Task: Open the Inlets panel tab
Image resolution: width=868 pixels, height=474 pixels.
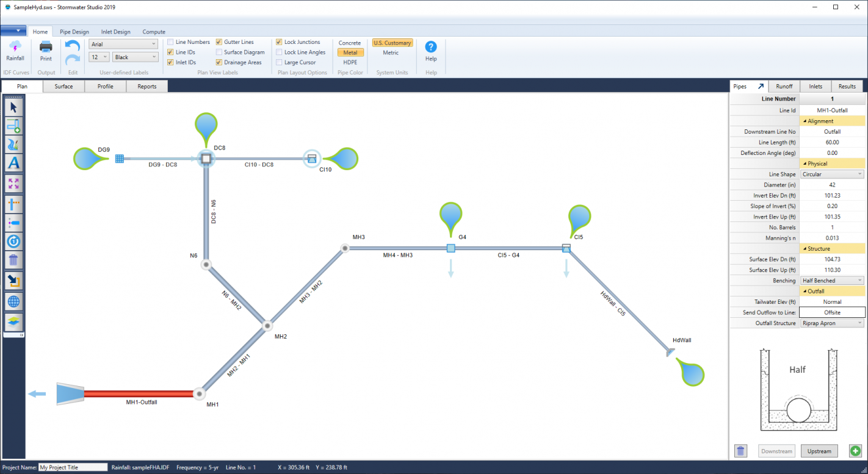Action: pyautogui.click(x=816, y=87)
